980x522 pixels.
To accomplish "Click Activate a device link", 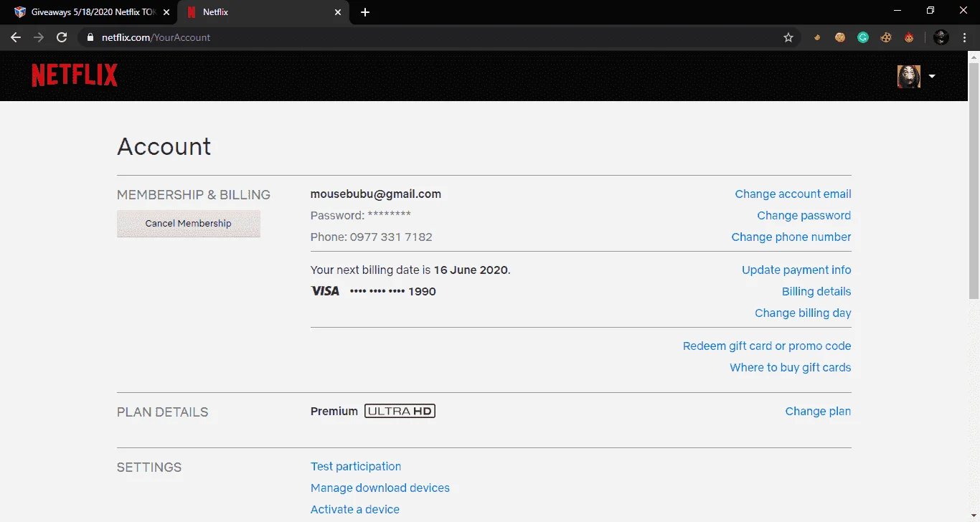I will [355, 510].
